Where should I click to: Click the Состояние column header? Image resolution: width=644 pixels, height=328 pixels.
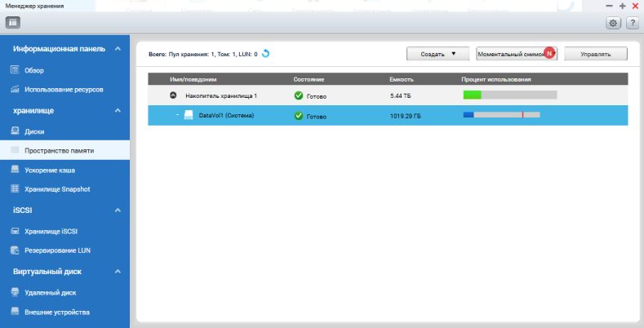click(309, 79)
